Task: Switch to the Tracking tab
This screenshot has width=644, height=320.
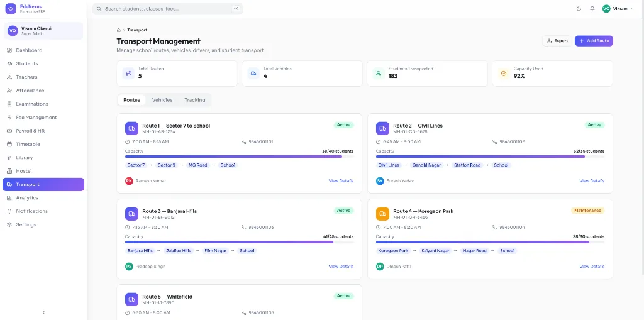Action: coord(195,100)
